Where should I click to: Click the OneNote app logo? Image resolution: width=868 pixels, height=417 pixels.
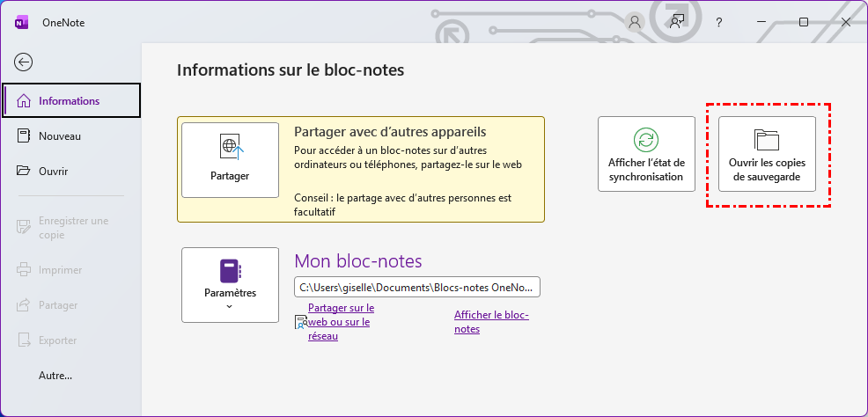[x=22, y=22]
